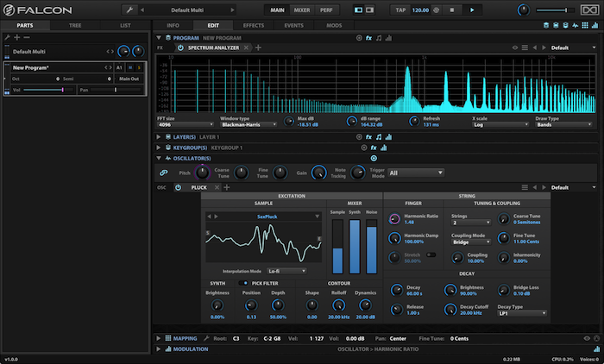Show the left sidebar panel toggle
The image size is (604, 364).
pyautogui.click(x=359, y=10)
